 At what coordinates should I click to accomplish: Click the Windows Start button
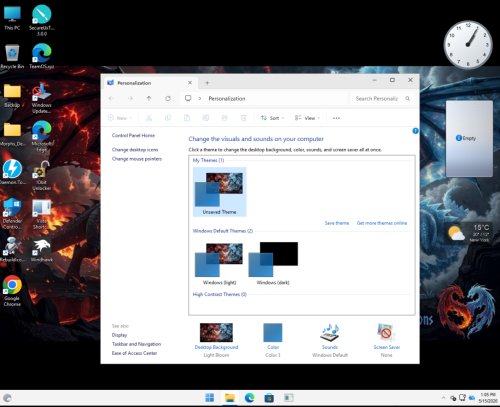coord(210,398)
